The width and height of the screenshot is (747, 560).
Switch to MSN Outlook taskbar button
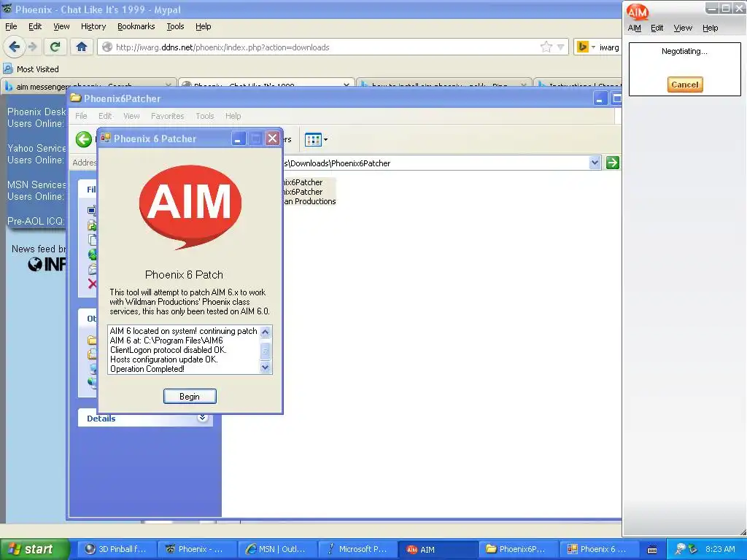[276, 549]
